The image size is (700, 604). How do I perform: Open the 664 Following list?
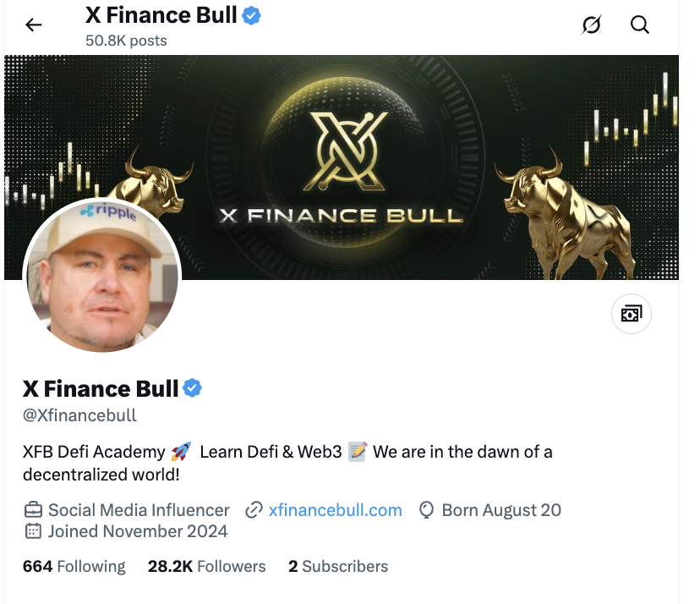pyautogui.click(x=74, y=567)
